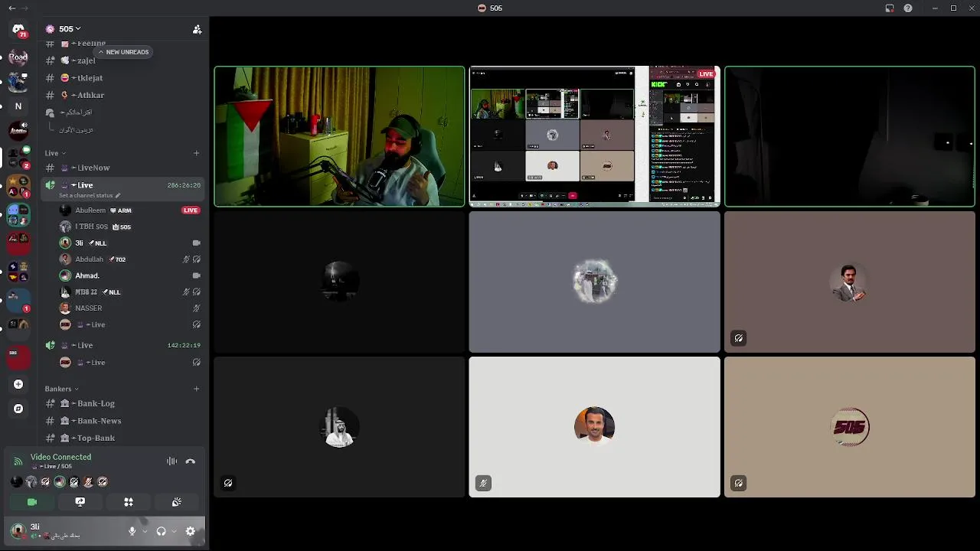Select tile of smiling man avatar

(595, 427)
